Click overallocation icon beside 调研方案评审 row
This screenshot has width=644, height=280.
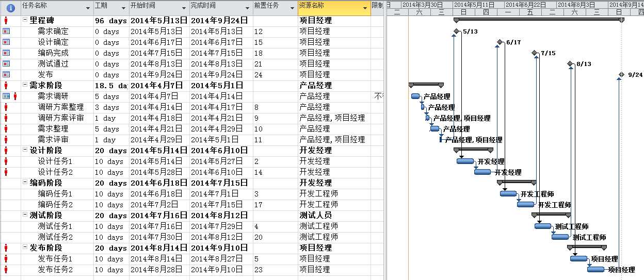coord(6,118)
